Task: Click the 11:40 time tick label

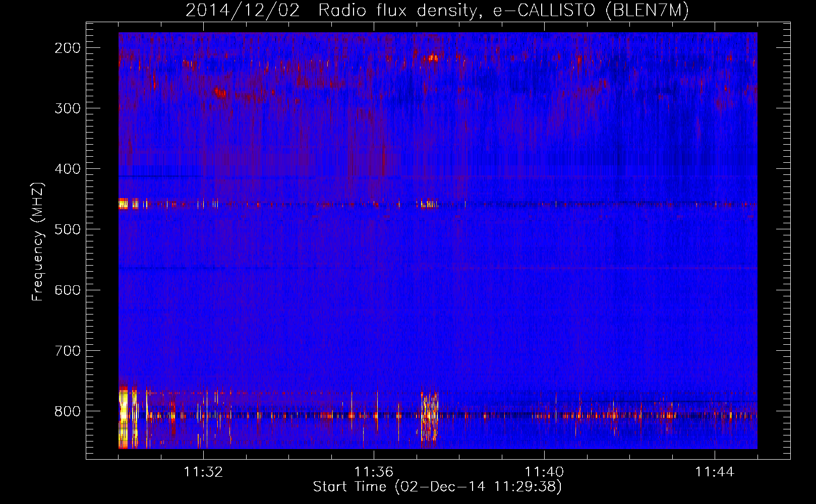Action: pyautogui.click(x=544, y=472)
